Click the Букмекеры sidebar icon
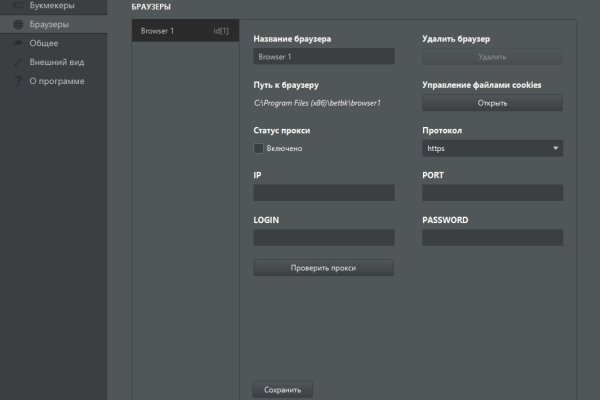The height and width of the screenshot is (400, 600). click(17, 6)
